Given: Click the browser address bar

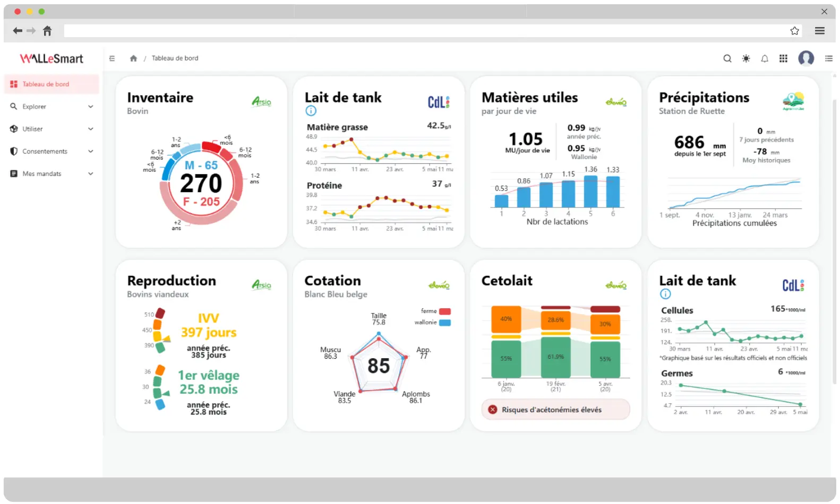Looking at the screenshot, I should [425, 31].
